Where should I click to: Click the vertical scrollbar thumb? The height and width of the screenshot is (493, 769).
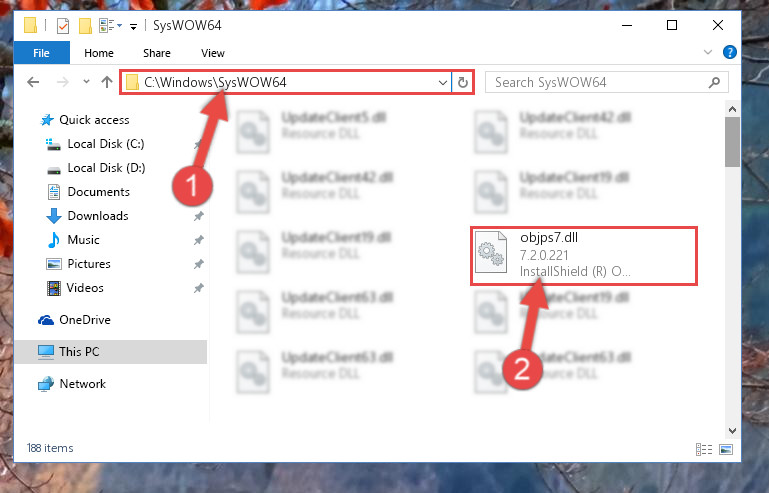pyautogui.click(x=732, y=142)
